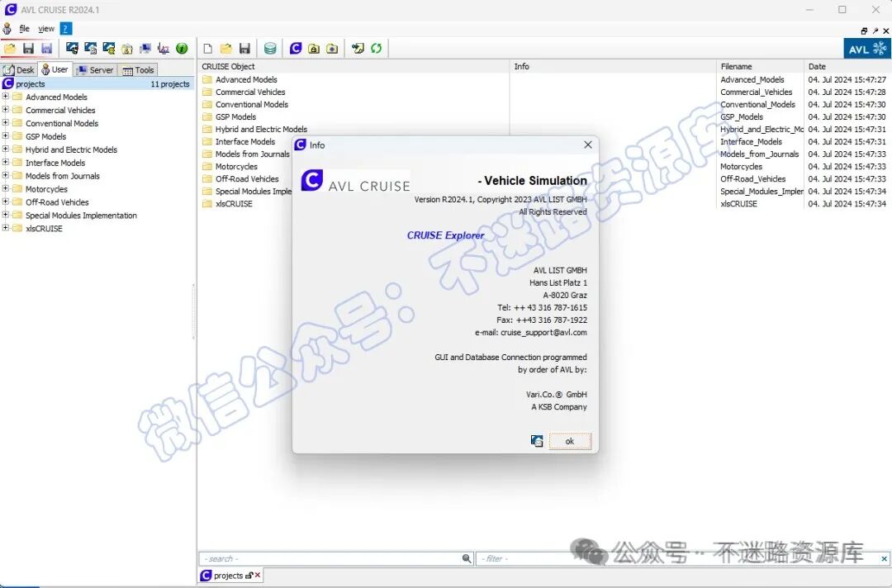892x588 pixels.
Task: Click the blue floppy disk save-all icon
Action: [46, 49]
